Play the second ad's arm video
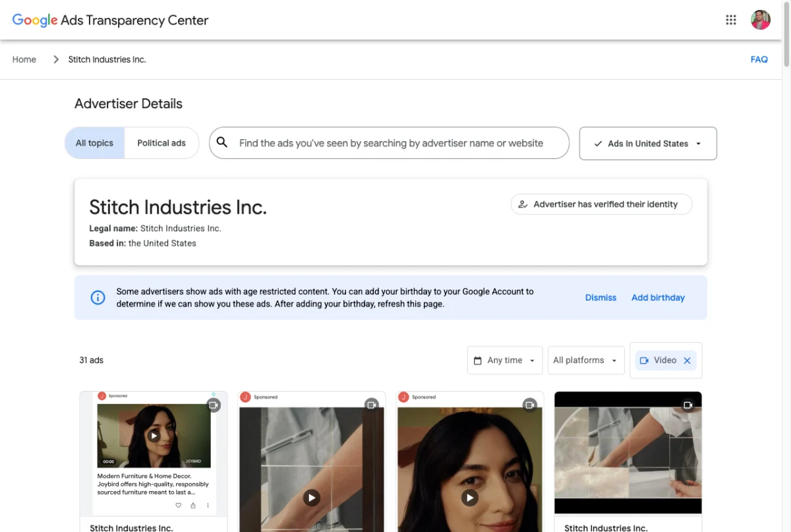The image size is (791, 532). coord(312,498)
